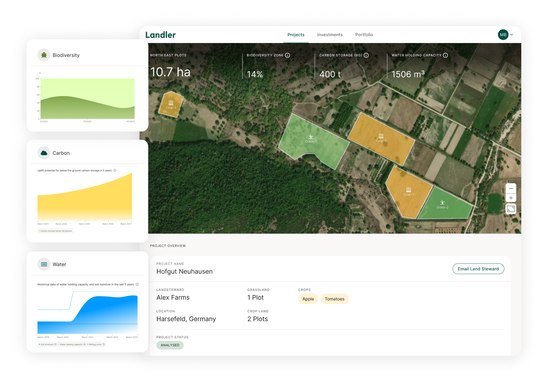The width and height of the screenshot is (548, 392).
Task: Open the Carbon Storage (BG) info tooltip
Action: pyautogui.click(x=367, y=55)
